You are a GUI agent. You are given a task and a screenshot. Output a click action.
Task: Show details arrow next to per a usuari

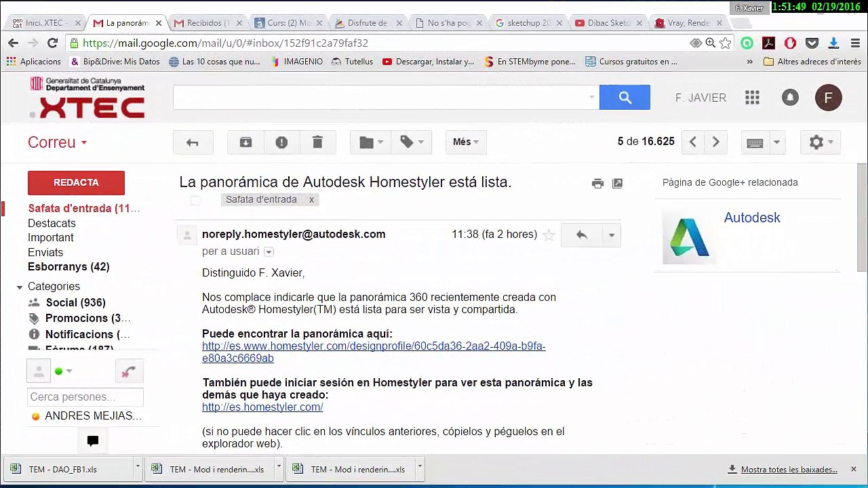pos(269,251)
